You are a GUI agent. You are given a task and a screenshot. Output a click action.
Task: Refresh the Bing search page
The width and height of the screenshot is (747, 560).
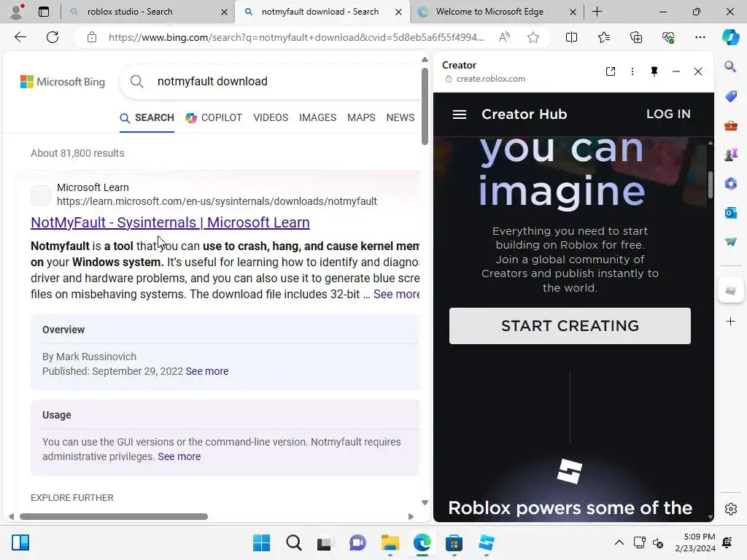click(x=53, y=37)
